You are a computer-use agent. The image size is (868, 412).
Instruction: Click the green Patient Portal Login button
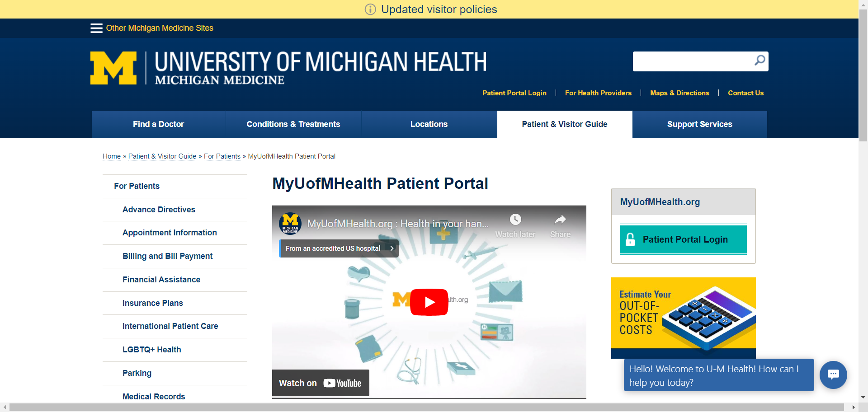click(684, 239)
